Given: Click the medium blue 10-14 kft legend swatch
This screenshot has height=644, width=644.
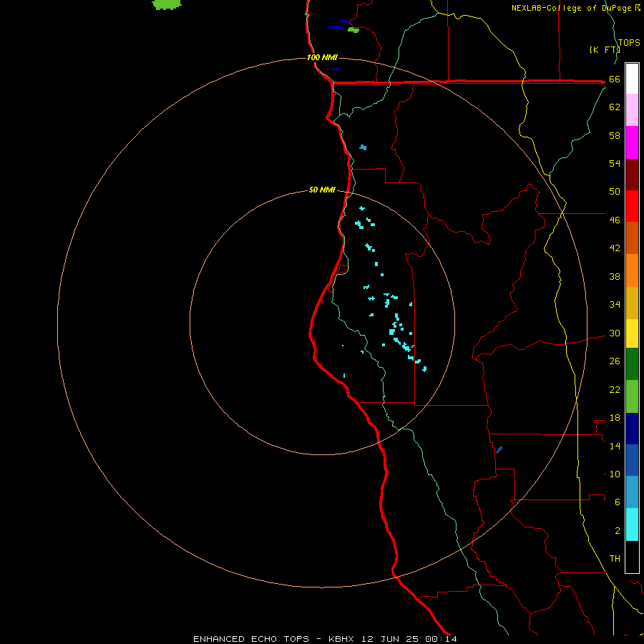Looking at the screenshot, I should point(632,460).
